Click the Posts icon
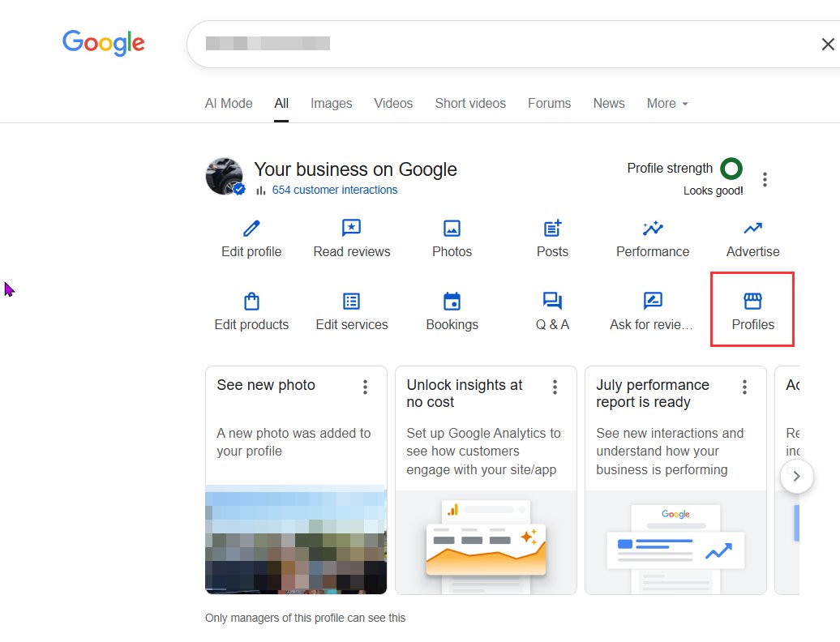 click(552, 228)
